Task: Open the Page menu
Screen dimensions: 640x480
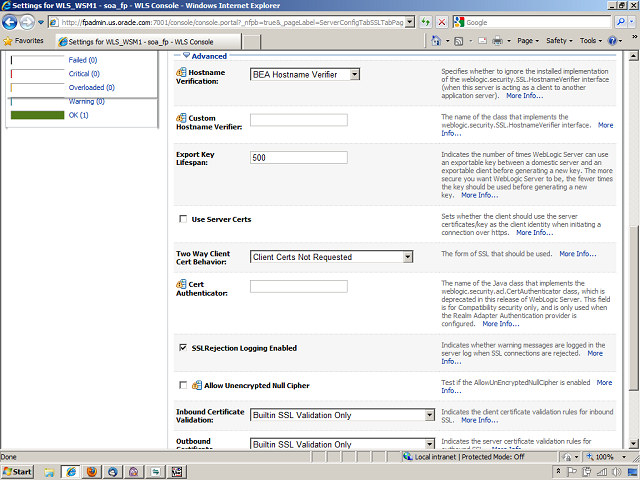Action: click(526, 41)
